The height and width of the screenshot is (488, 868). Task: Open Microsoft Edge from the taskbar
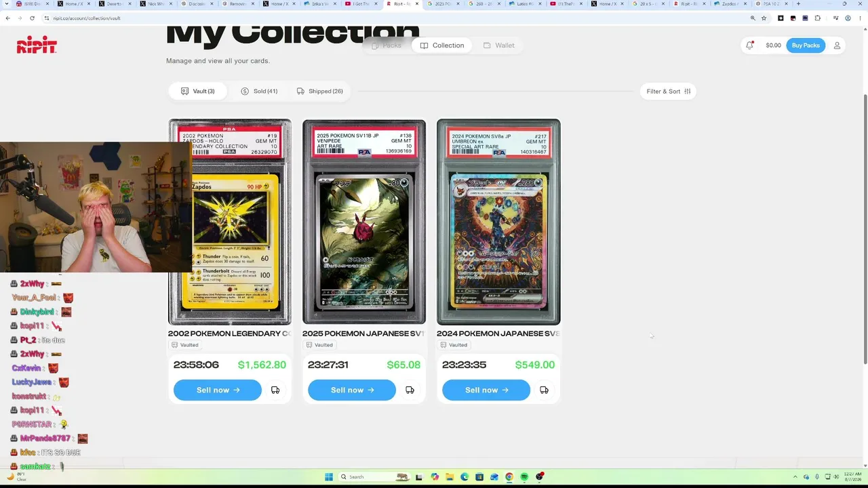(x=465, y=476)
